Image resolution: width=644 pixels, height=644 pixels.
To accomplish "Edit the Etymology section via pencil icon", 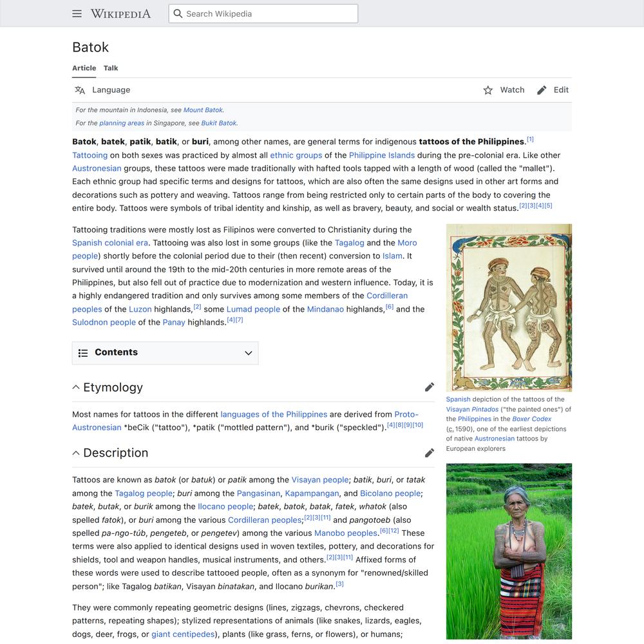I will (429, 387).
